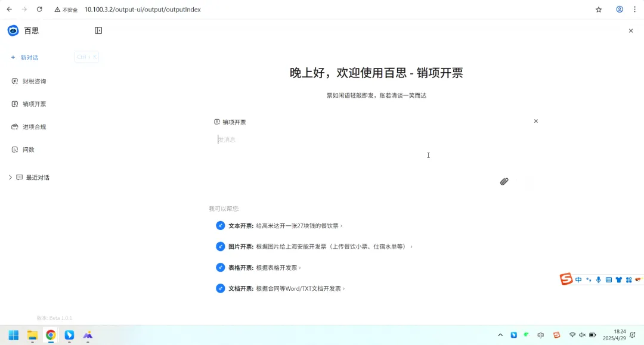
Task: Click the paperclip attachment icon
Action: pos(504,181)
